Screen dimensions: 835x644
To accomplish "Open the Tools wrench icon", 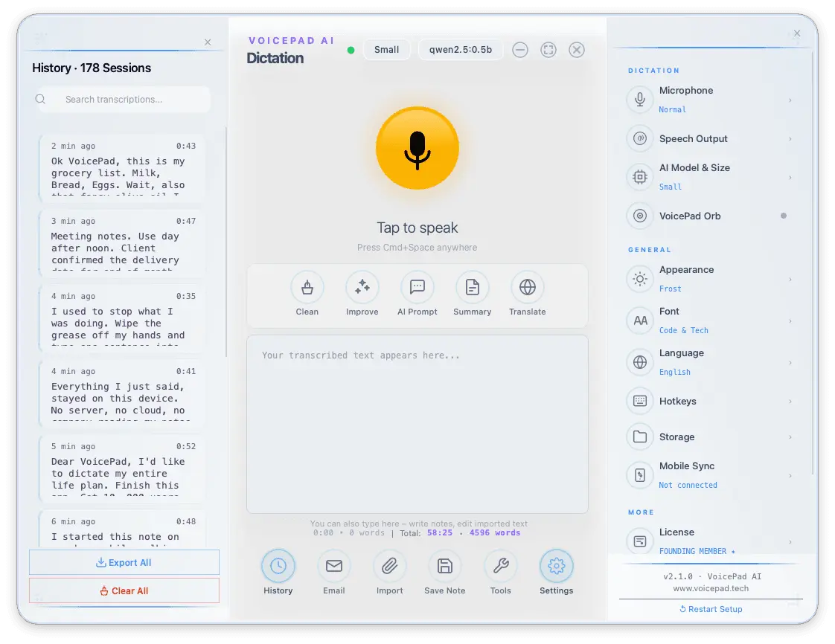I will tap(501, 566).
